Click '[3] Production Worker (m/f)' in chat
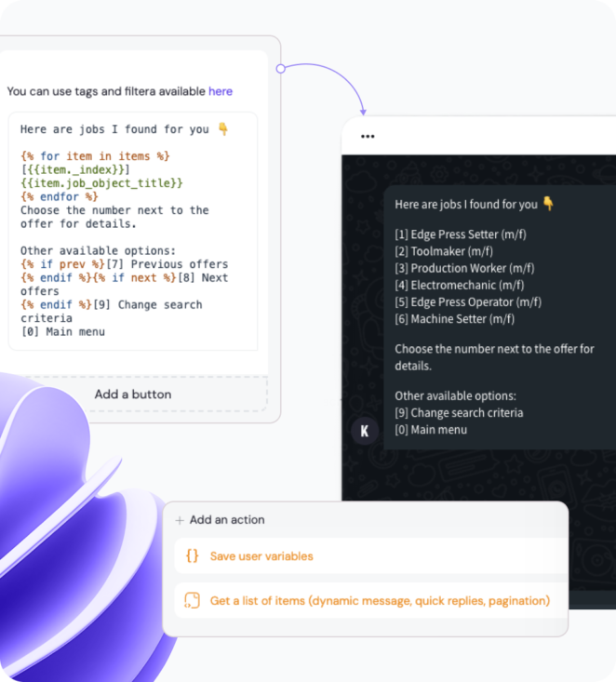The height and width of the screenshot is (682, 616). click(464, 268)
